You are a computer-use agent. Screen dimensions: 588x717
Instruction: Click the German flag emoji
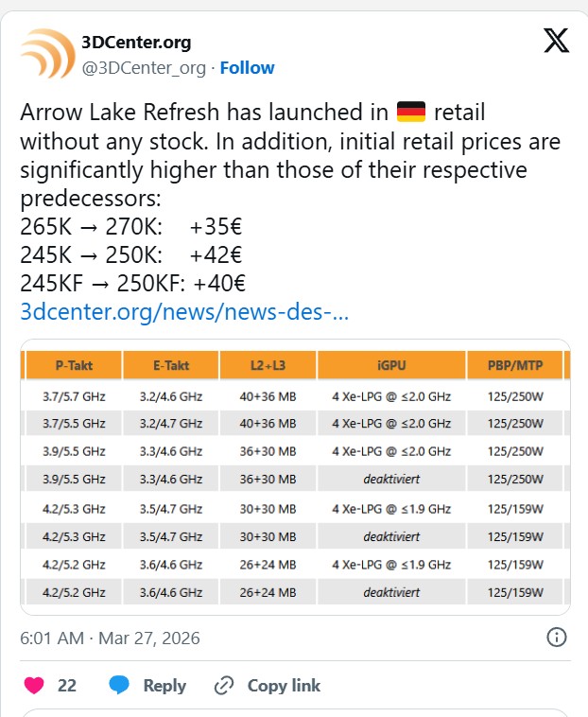(x=411, y=114)
